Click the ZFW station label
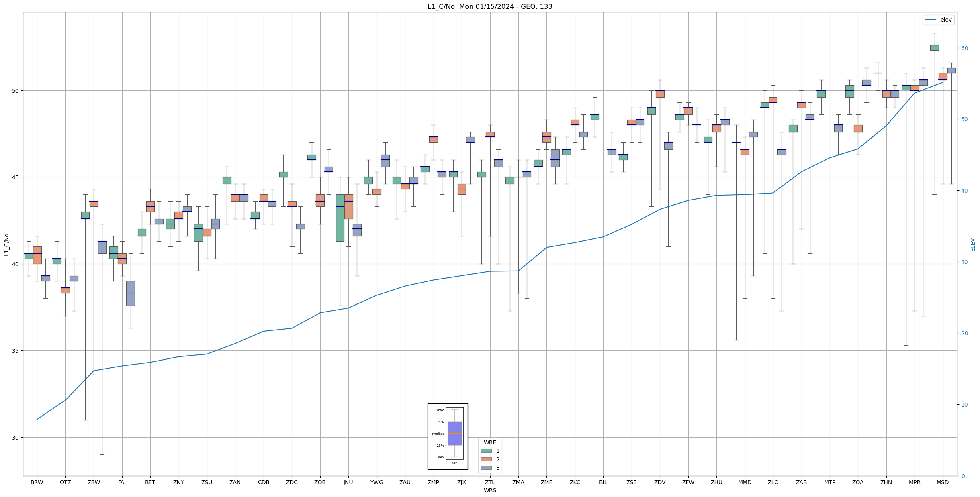 [688, 482]
